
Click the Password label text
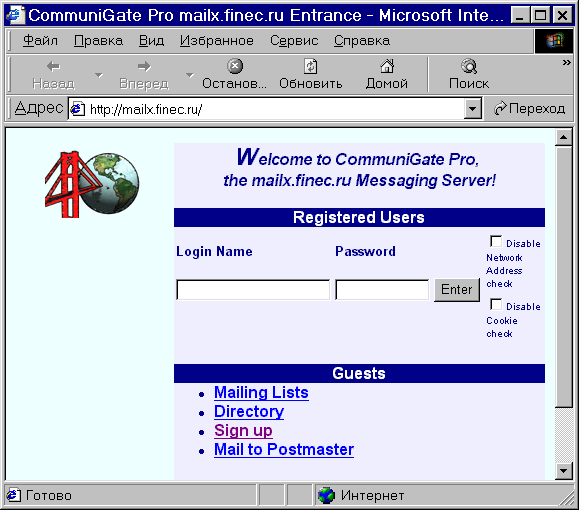coord(365,251)
